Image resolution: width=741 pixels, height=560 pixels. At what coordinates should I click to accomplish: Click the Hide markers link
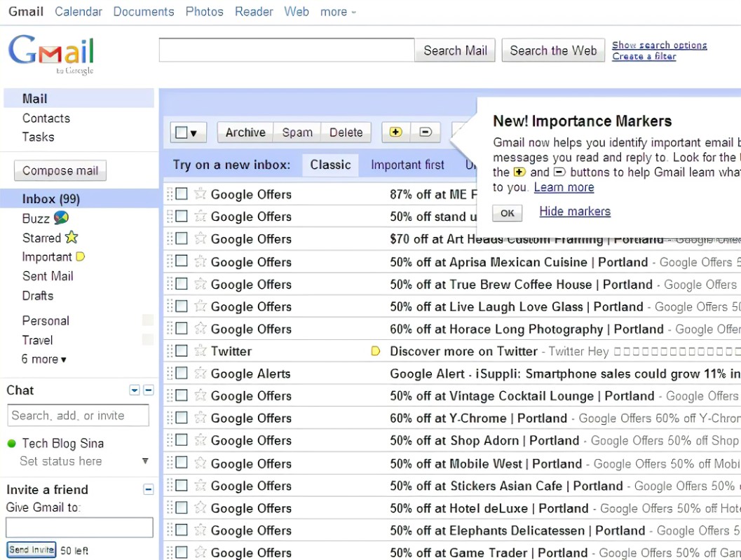tap(574, 212)
